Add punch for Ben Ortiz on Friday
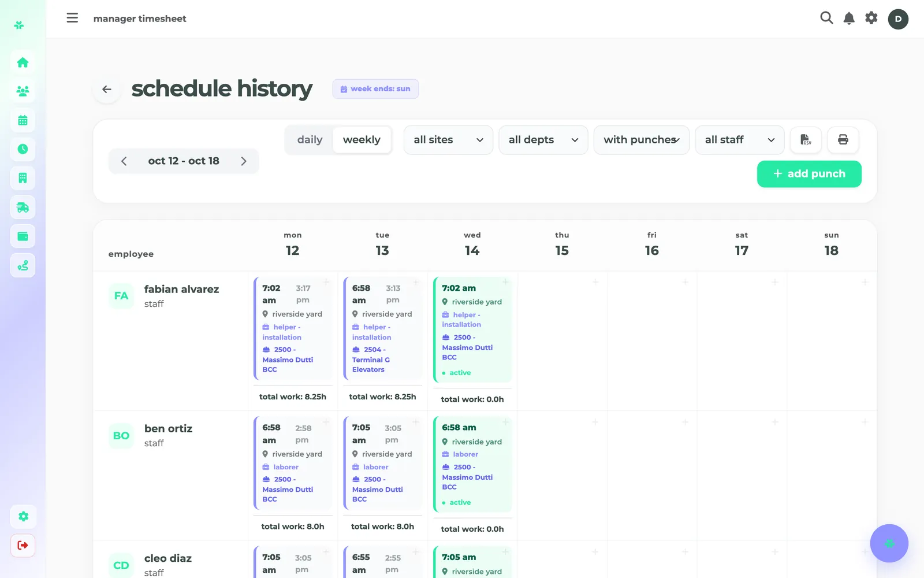The image size is (924, 578). click(x=685, y=422)
